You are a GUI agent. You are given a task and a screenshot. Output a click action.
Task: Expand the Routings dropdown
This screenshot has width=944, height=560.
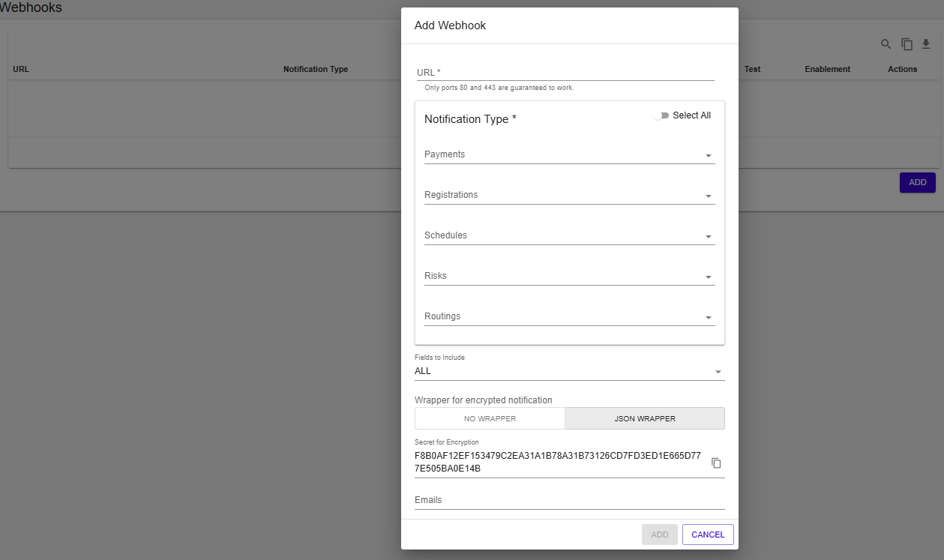(x=569, y=316)
